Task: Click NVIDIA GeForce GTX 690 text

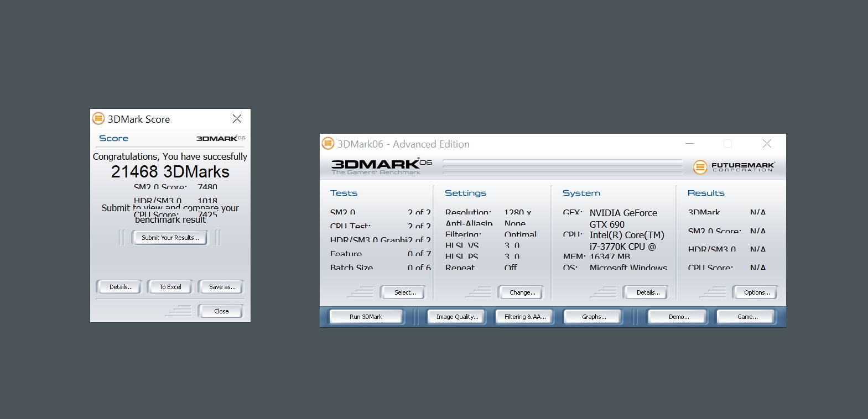Action: click(x=623, y=219)
